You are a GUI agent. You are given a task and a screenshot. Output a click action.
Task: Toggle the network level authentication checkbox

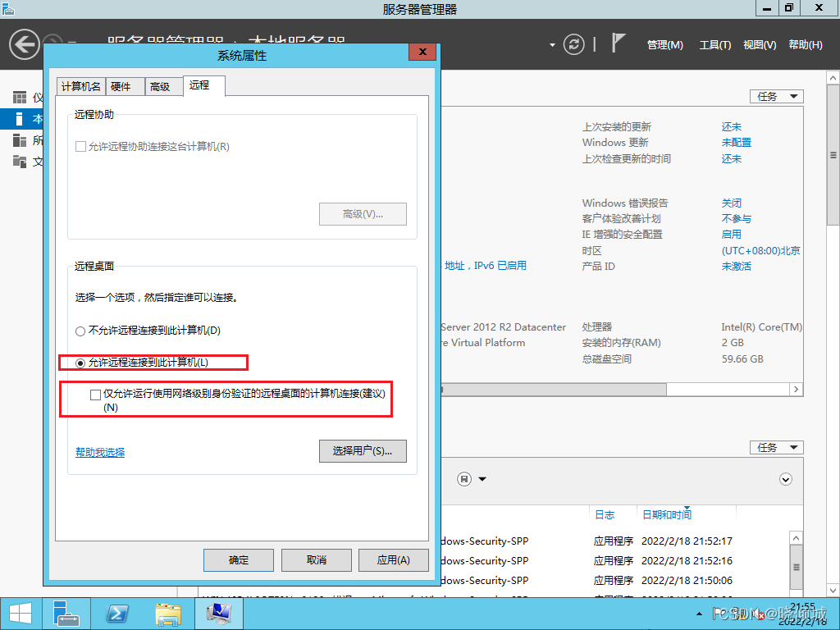95,395
